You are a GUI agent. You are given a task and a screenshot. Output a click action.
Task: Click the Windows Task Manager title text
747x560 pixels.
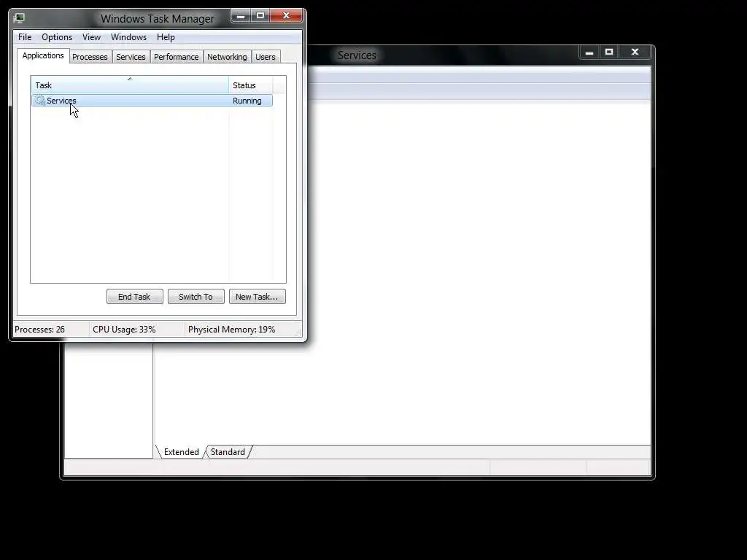pos(158,18)
